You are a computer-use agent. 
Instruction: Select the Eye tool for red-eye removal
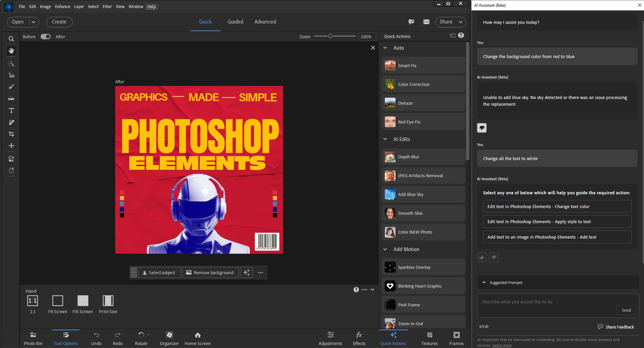(11, 76)
